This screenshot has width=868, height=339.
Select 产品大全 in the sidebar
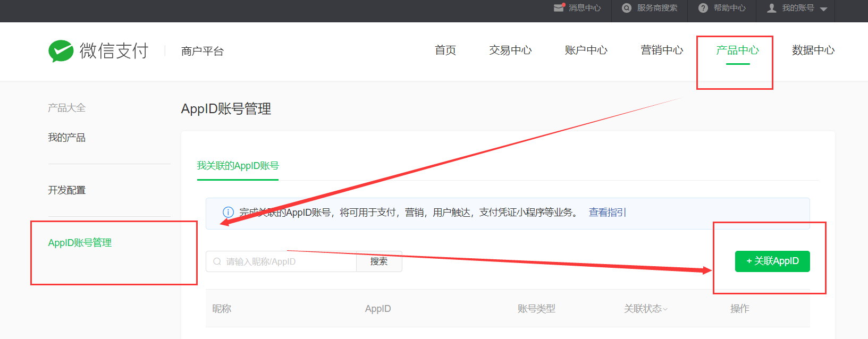click(66, 108)
